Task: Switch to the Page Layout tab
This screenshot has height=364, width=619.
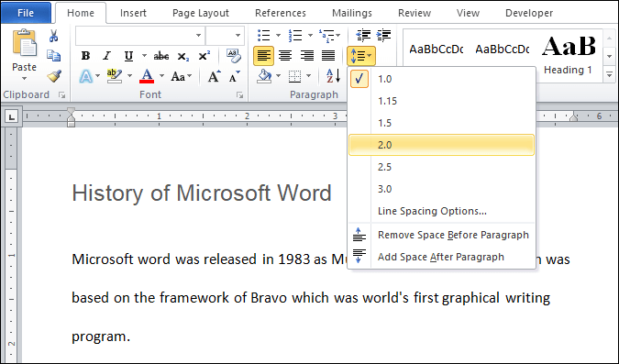Action: (x=201, y=13)
